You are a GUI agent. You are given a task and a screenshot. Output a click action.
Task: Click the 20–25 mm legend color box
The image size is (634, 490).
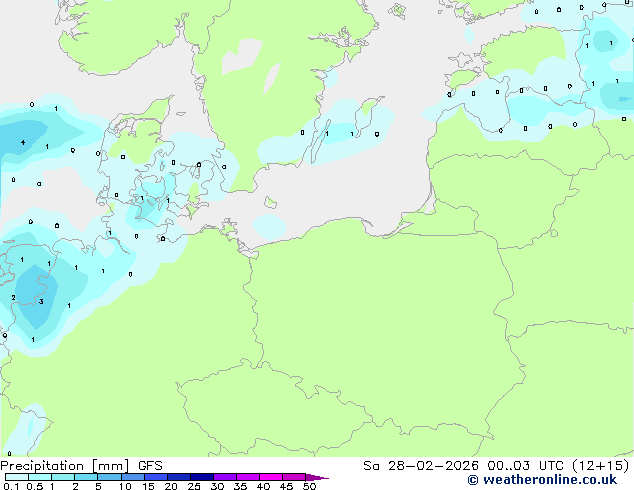(x=179, y=477)
